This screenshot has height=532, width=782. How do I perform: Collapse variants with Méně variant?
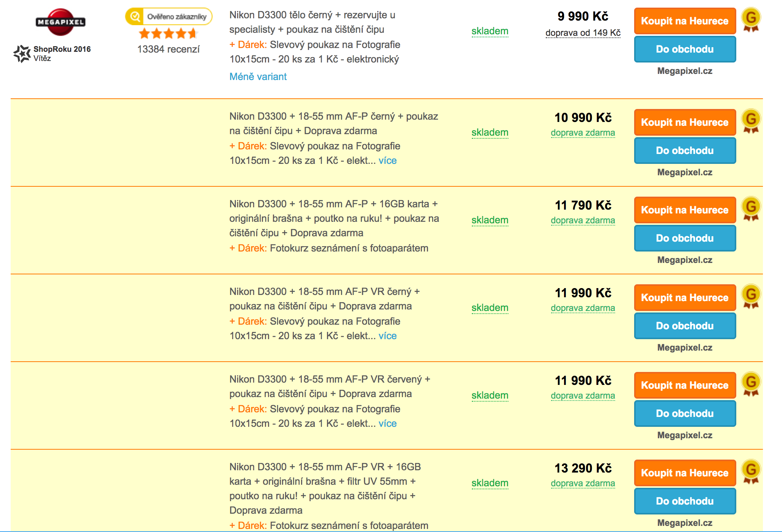pyautogui.click(x=258, y=77)
